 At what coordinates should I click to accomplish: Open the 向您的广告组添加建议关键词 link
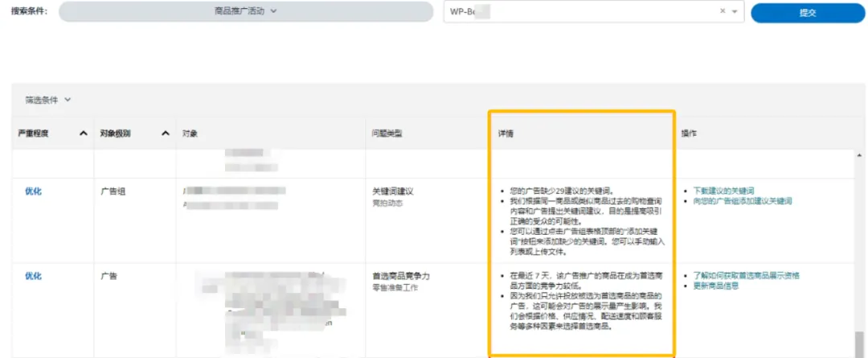point(743,200)
